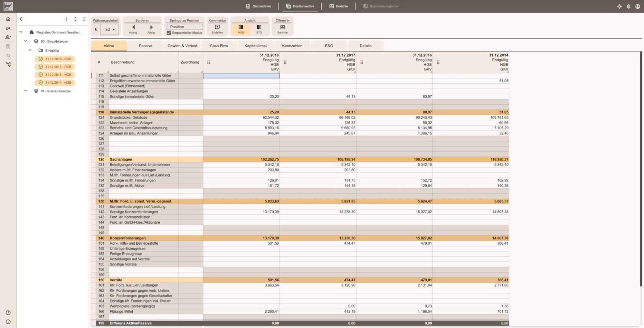Click the hierarchy tree icon in sidebar
This screenshot has height=328, width=644.
pyautogui.click(x=8, y=64)
